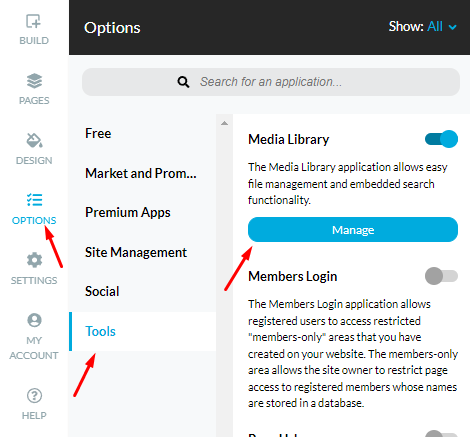The height and width of the screenshot is (437, 470).
Task: Open the Pages stack icon
Action: tap(34, 81)
